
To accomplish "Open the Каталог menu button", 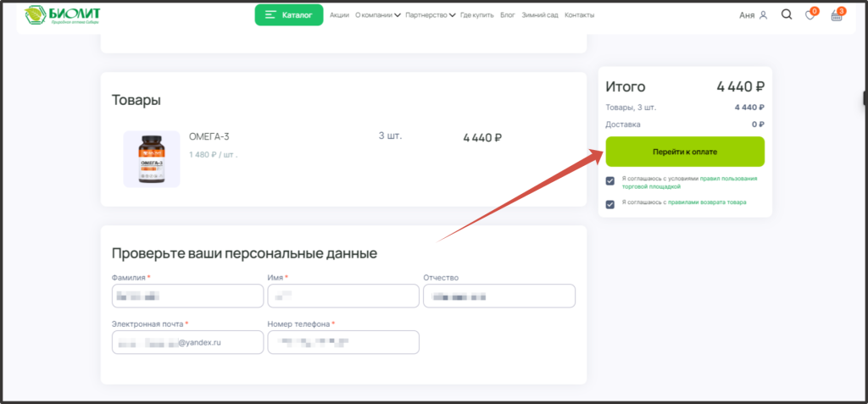I will 289,15.
